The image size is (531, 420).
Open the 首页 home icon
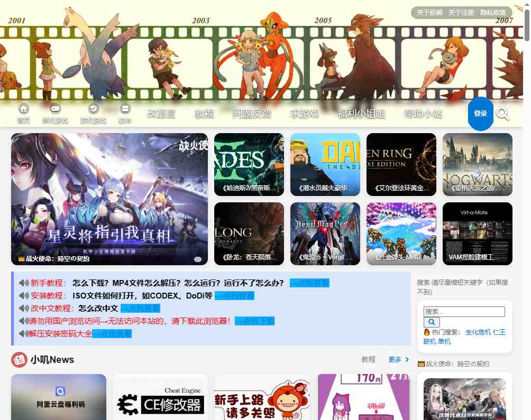pyautogui.click(x=23, y=109)
